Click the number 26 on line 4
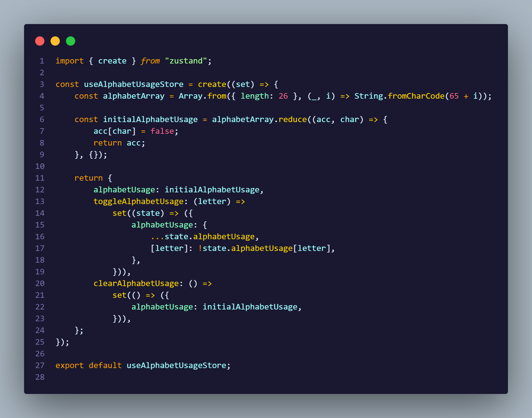Screen dimensions: 532x418 [x=283, y=96]
